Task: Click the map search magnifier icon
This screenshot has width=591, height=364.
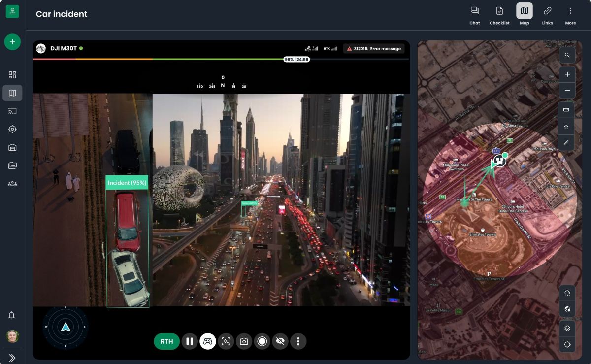Action: tap(567, 55)
